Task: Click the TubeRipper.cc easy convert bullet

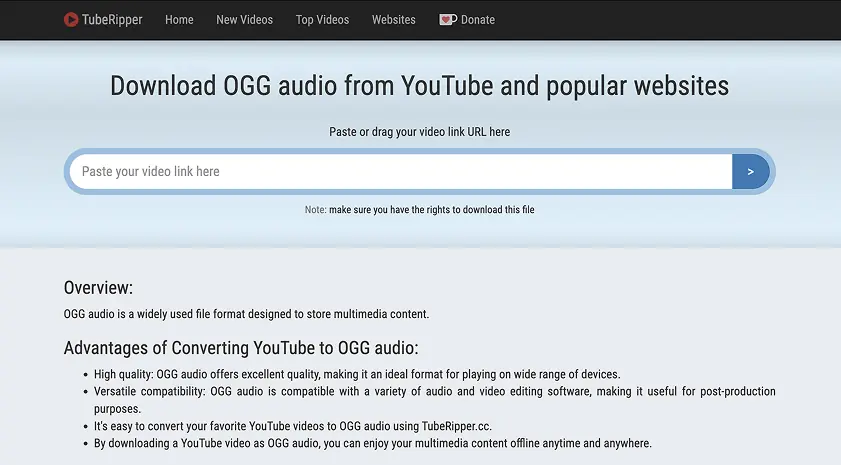Action: (290, 426)
